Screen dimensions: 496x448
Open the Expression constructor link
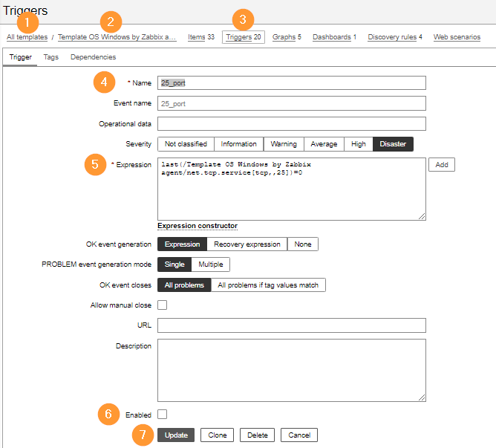coord(198,226)
